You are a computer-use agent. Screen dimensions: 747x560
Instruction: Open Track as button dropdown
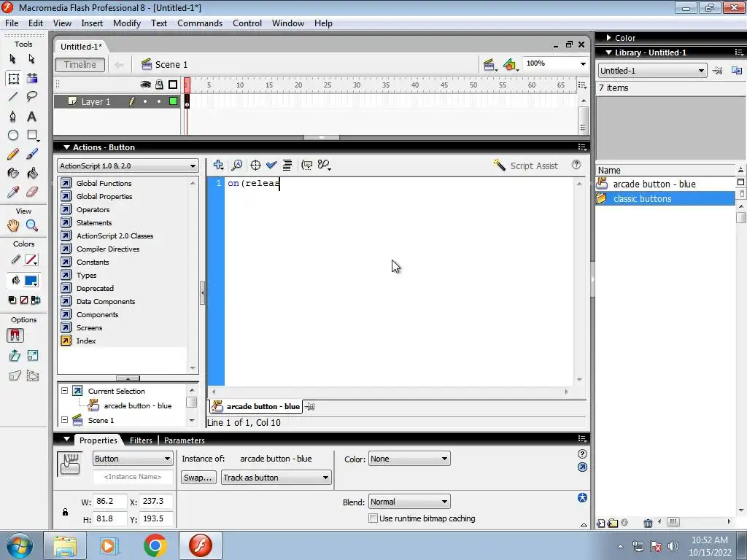pyautogui.click(x=276, y=478)
